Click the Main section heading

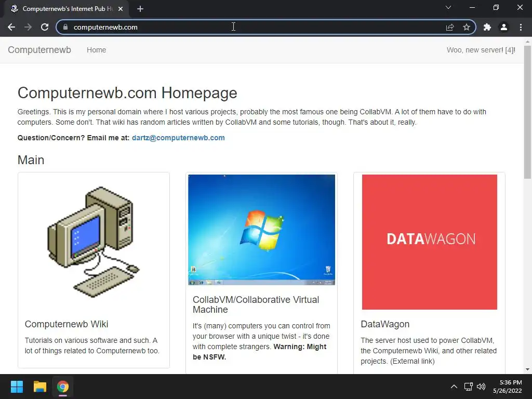[x=31, y=160]
